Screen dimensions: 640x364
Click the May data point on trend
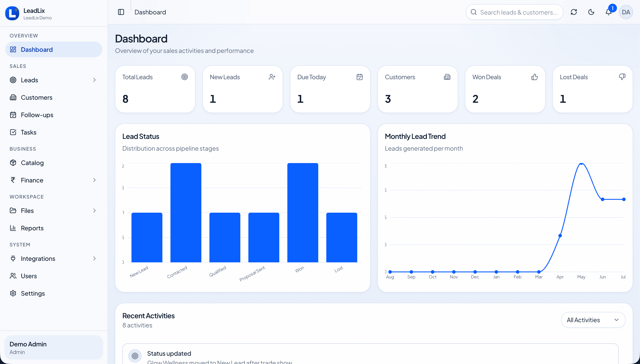pos(581,163)
